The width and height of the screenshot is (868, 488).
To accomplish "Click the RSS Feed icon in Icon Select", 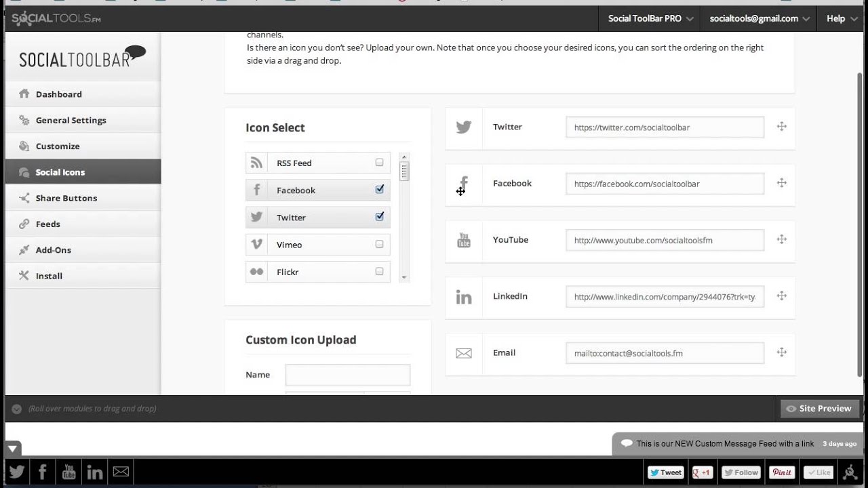I will point(256,163).
